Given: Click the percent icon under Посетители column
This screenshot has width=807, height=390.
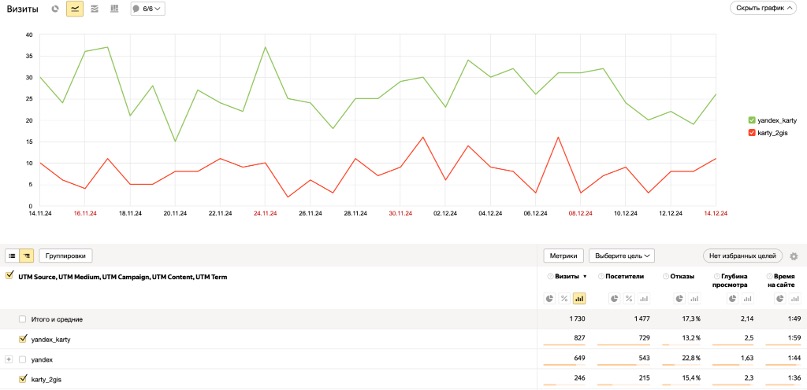Looking at the screenshot, I should (629, 298).
